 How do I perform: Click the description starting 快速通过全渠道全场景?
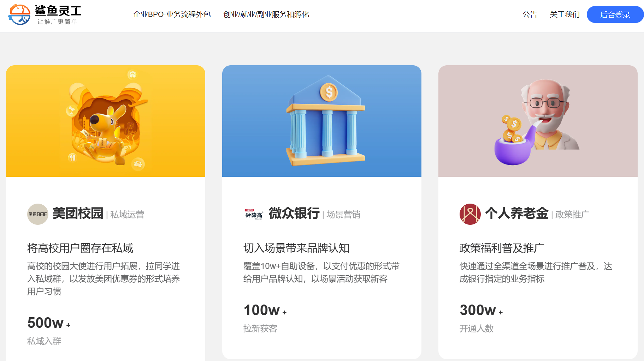(x=536, y=272)
